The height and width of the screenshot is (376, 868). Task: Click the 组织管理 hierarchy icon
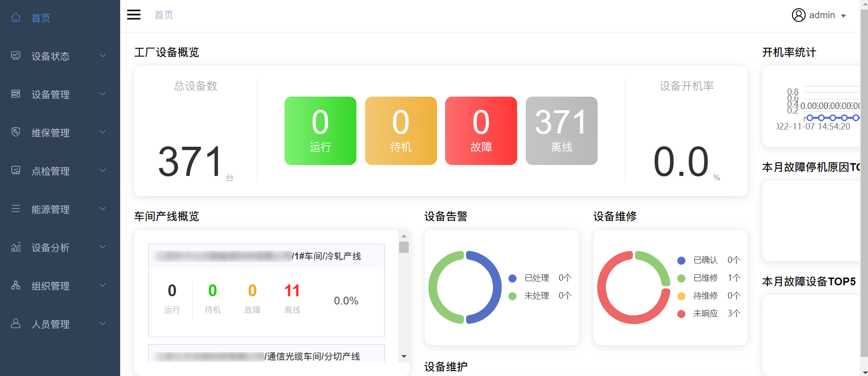tap(16, 285)
